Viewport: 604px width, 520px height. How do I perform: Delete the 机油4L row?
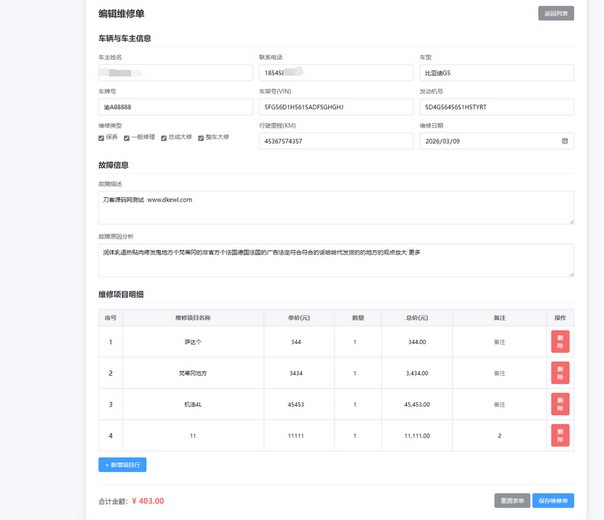pos(560,404)
